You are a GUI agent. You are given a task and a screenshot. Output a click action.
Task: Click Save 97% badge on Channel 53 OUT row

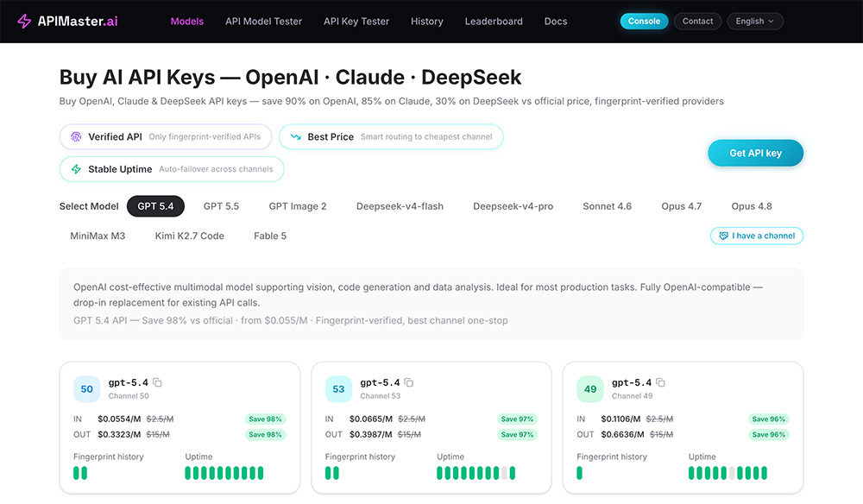(517, 435)
